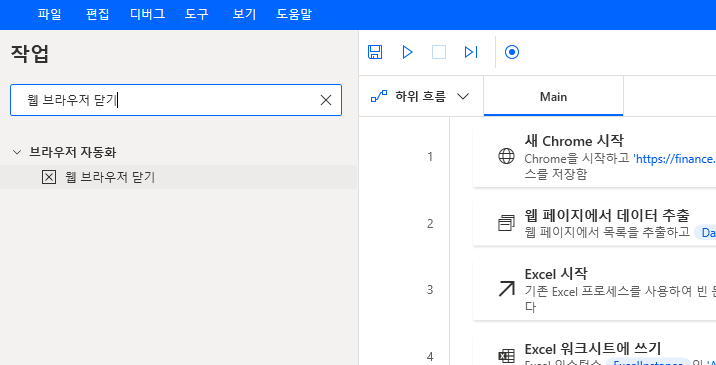Screen dimensions: 716x365
Task: Select 웹 브라우저 닫기 action in results
Action: click(x=178, y=177)
